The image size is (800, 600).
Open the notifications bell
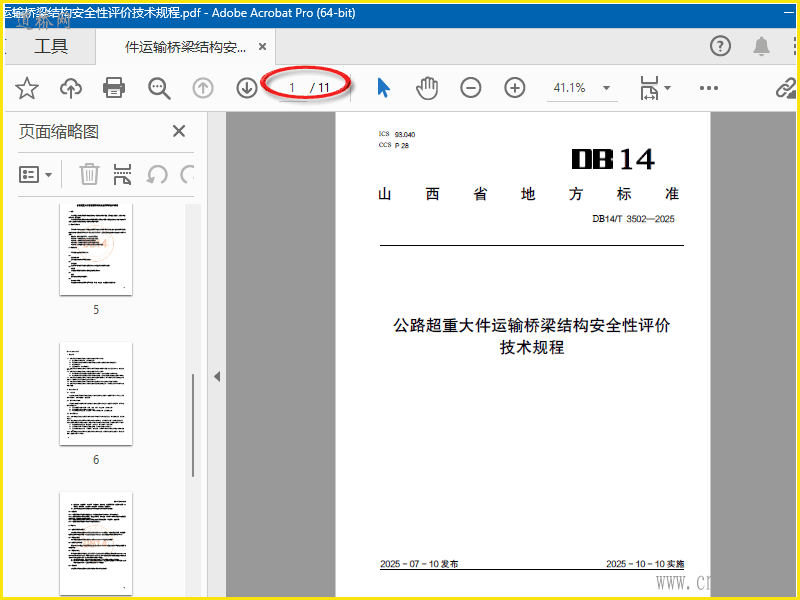tap(762, 46)
